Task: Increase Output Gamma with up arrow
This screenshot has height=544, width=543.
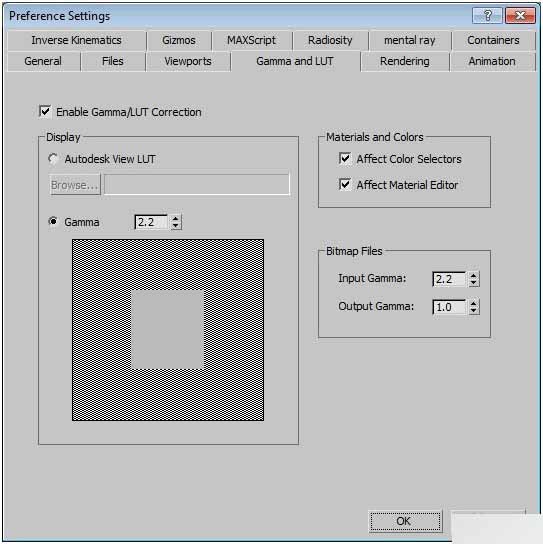Action: pyautogui.click(x=474, y=304)
